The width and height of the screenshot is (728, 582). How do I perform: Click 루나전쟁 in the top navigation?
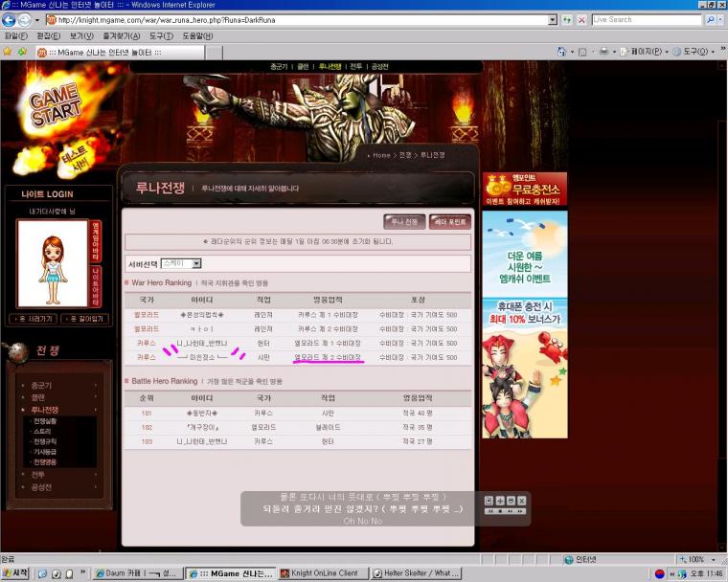(x=330, y=66)
